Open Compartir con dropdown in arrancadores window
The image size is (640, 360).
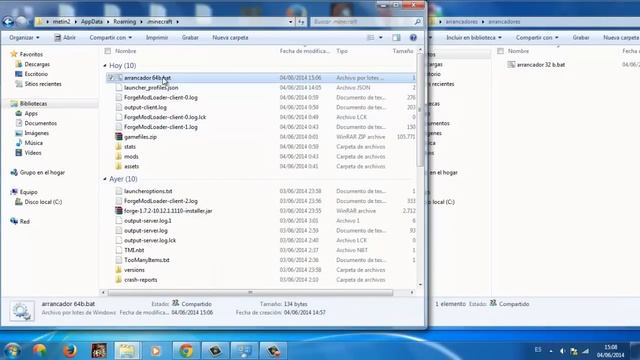[x=537, y=38]
